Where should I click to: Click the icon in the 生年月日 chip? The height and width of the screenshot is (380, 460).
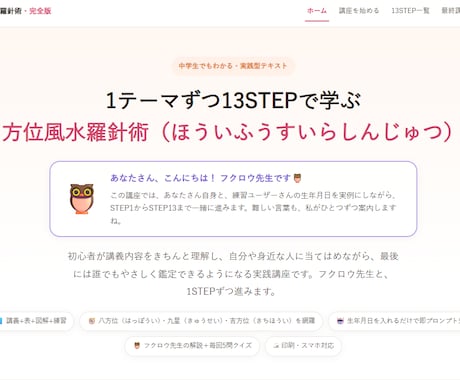[x=340, y=321]
